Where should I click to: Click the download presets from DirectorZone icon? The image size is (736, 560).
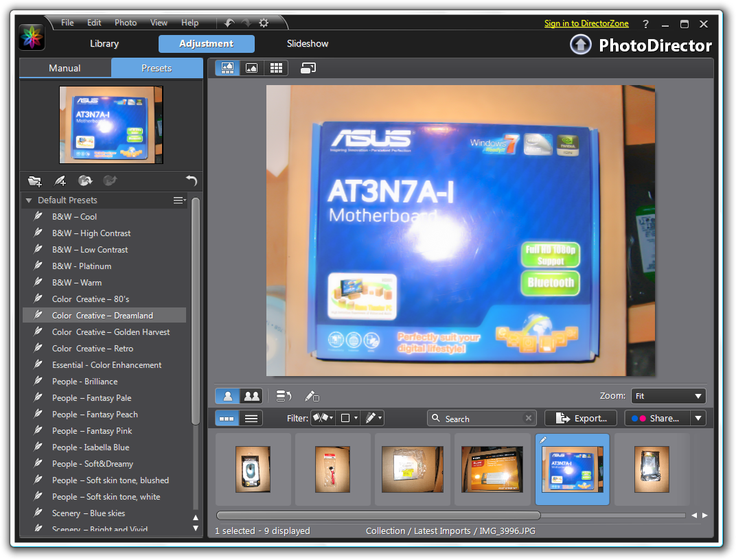(85, 180)
